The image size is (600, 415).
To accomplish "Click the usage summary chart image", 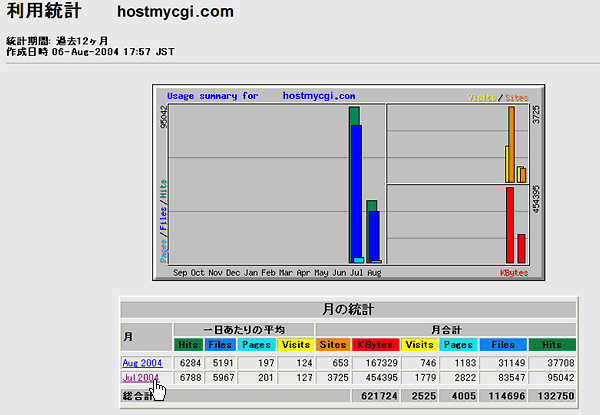I will coord(349,183).
